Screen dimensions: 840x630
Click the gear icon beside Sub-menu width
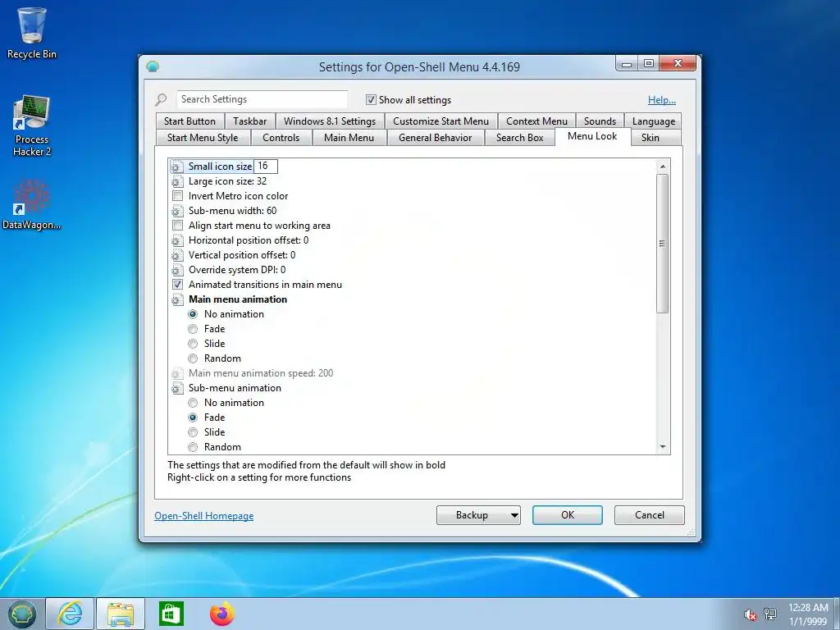tap(177, 211)
